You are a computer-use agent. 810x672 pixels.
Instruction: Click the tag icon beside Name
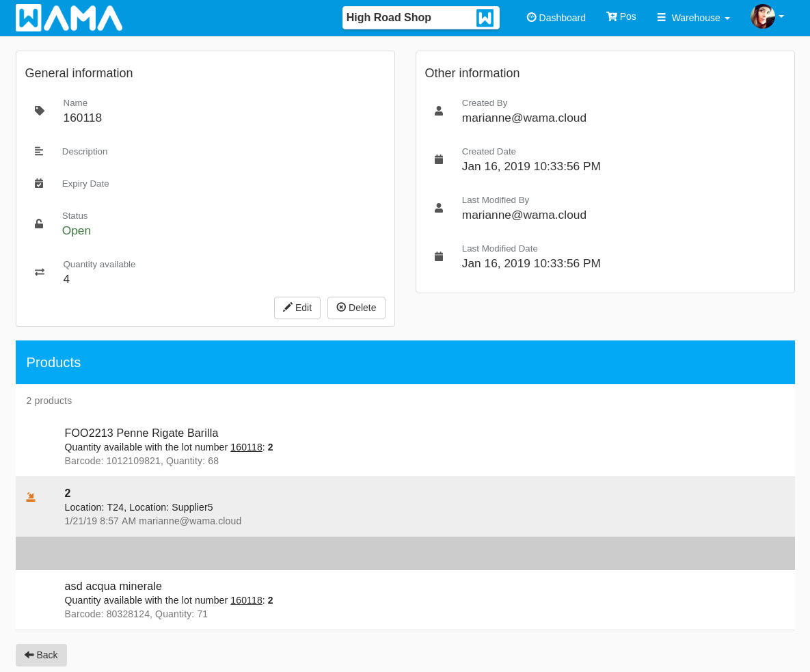[x=39, y=111]
